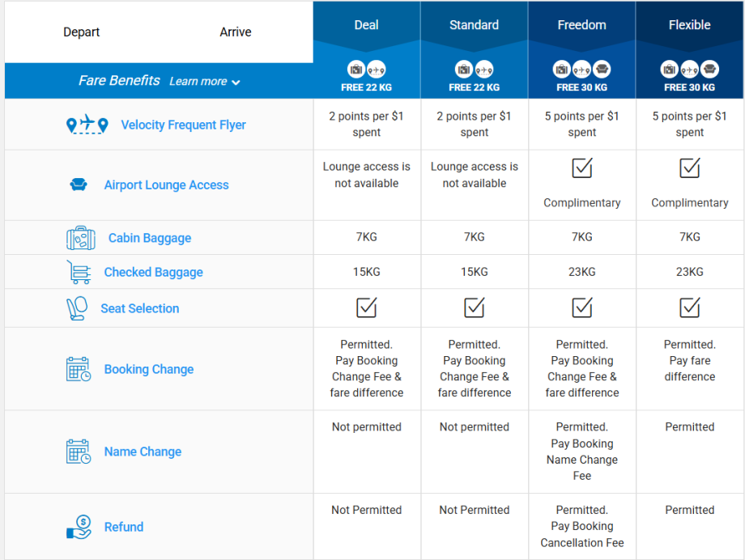The height and width of the screenshot is (560, 745).
Task: Click the Refund hand-with-coin icon
Action: pos(79,527)
